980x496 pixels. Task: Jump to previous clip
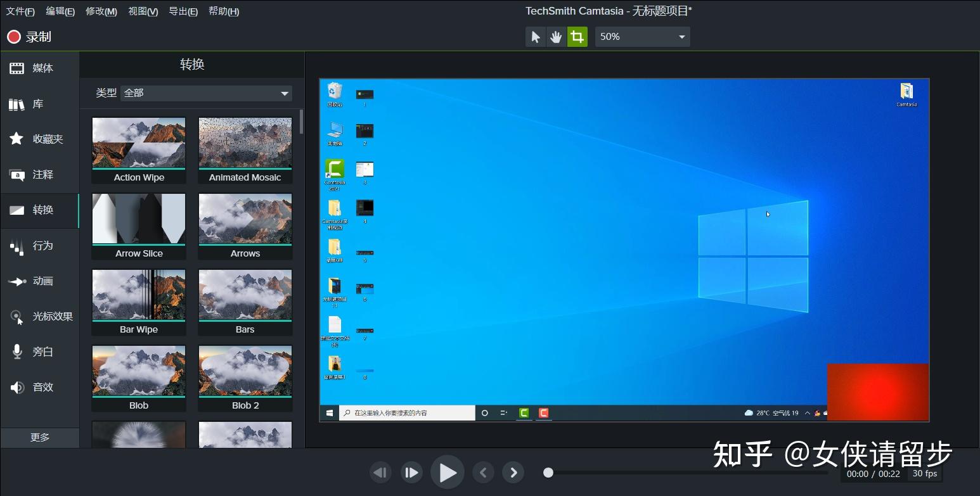pos(483,473)
